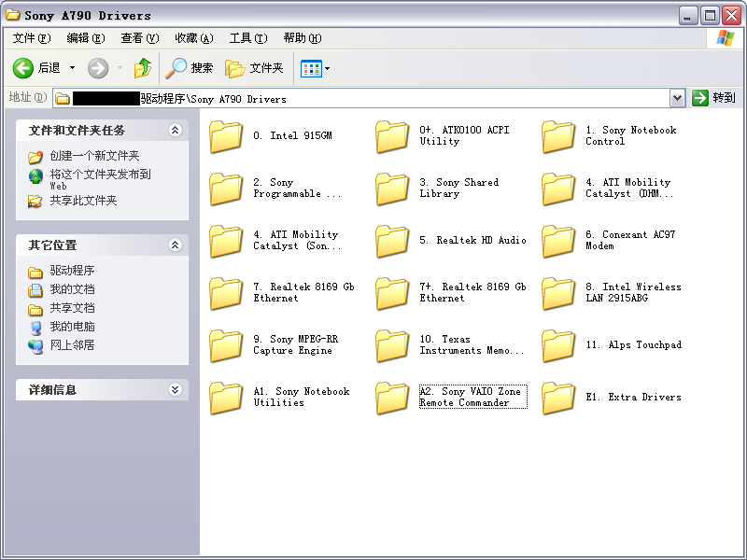The height and width of the screenshot is (560, 747).
Task: Open the 收藏(A) menu
Action: tap(194, 38)
